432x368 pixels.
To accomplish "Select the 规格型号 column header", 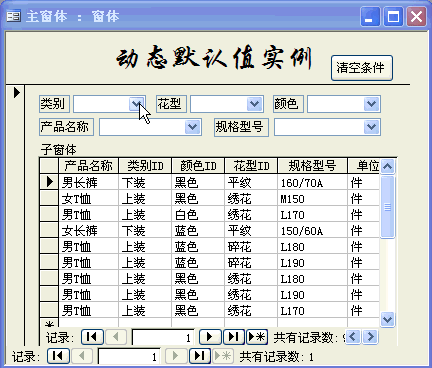I will coord(312,166).
